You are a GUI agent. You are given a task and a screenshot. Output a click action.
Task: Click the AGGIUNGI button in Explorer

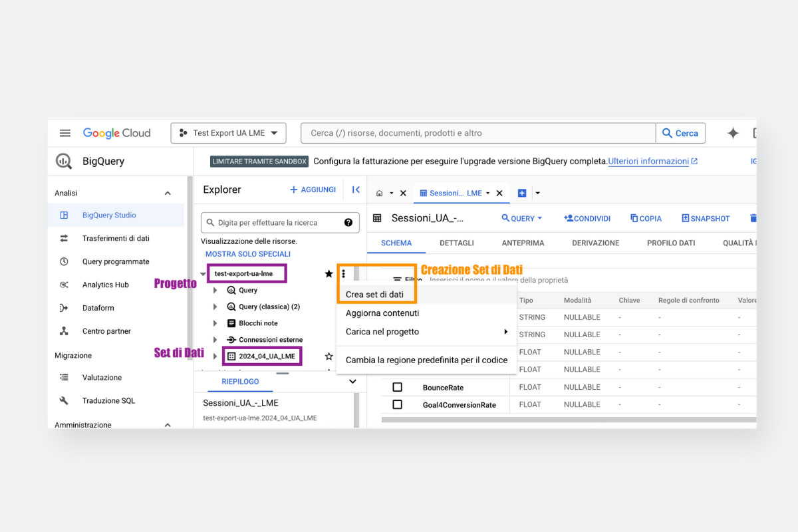[313, 190]
